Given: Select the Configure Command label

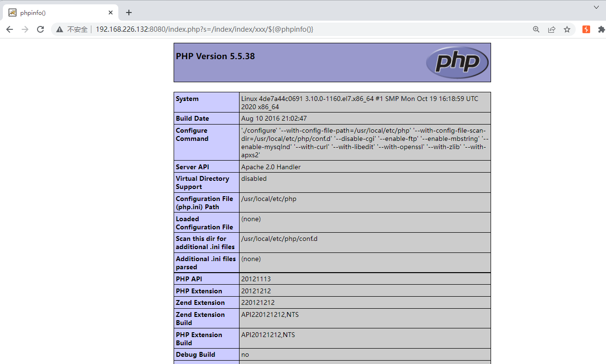Looking at the screenshot, I should (x=192, y=135).
